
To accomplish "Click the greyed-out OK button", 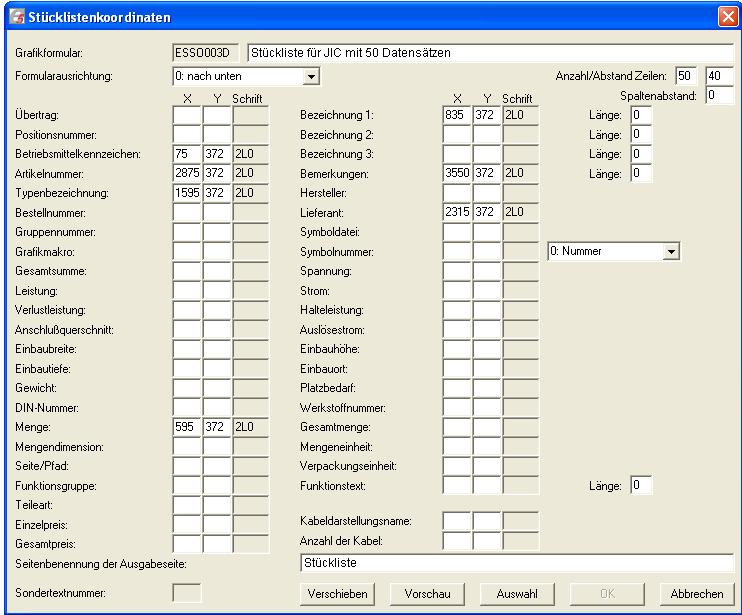I will coord(607,594).
